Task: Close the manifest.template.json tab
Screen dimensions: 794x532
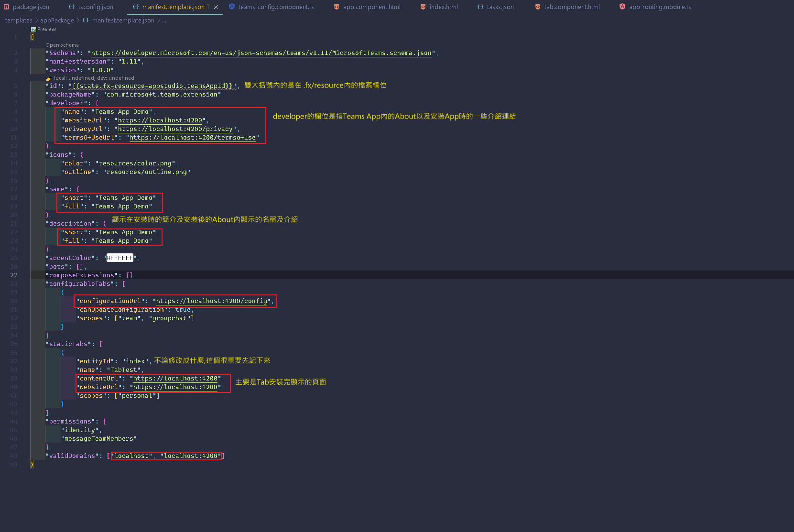Action: coord(216,7)
